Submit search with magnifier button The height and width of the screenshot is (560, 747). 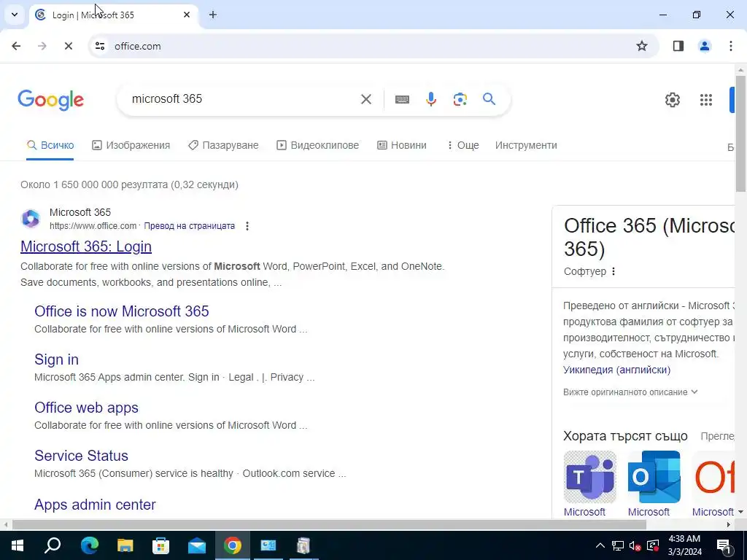489,99
